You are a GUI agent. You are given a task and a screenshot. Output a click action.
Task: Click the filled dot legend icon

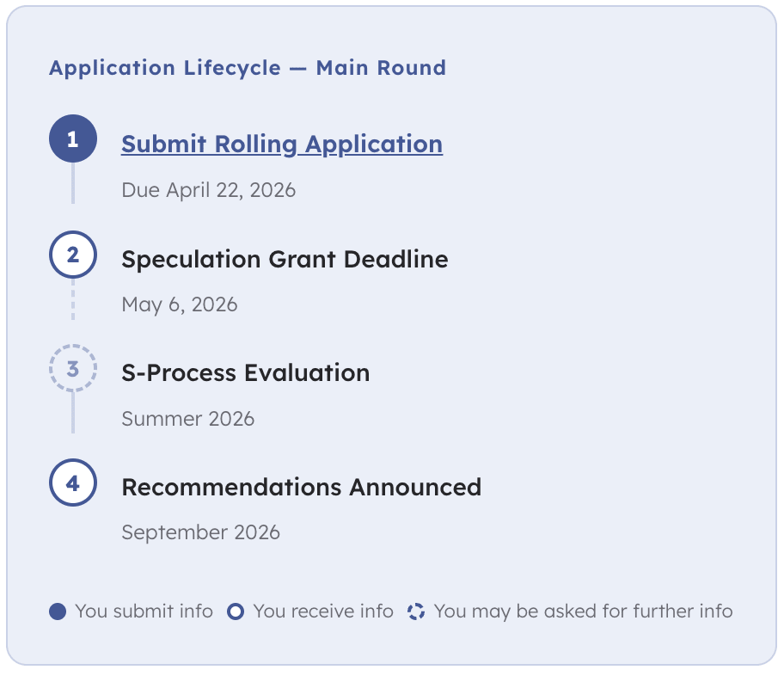coord(58,611)
